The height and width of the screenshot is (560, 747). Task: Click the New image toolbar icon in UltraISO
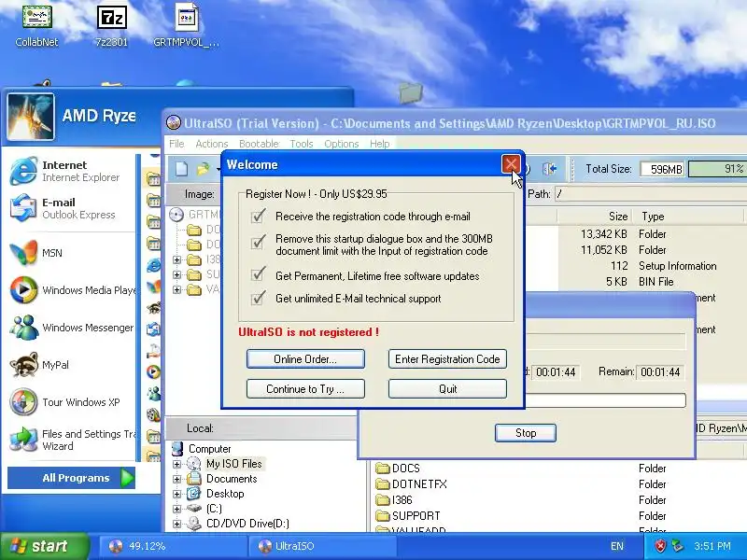pos(181,169)
